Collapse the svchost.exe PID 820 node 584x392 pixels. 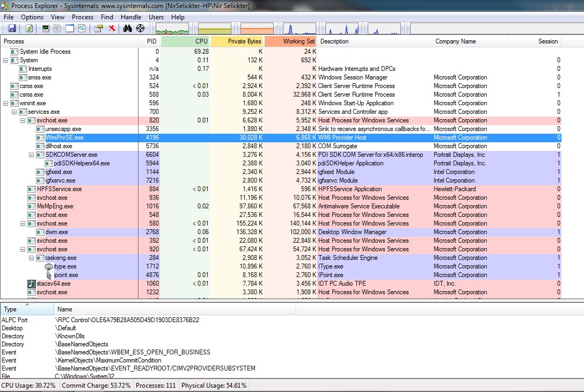point(23,120)
